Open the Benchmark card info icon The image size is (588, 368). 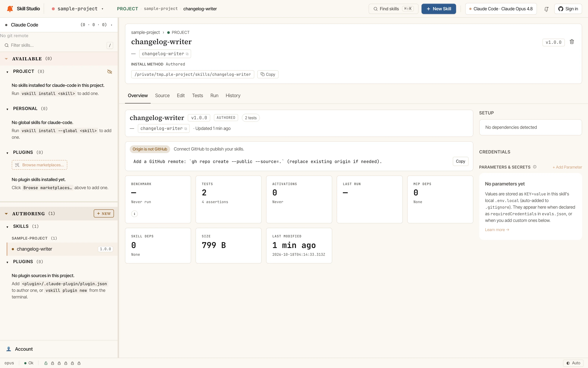point(134,214)
